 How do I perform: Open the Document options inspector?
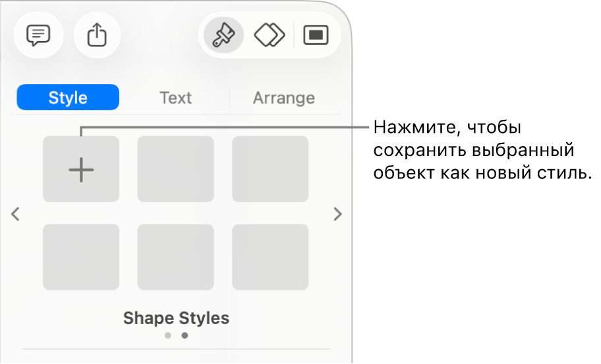coord(316,35)
